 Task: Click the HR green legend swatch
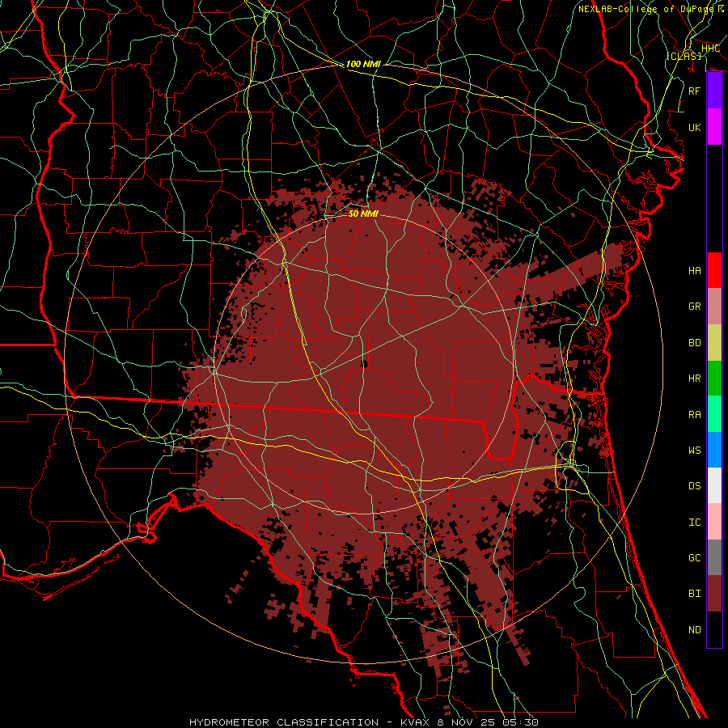click(x=714, y=378)
